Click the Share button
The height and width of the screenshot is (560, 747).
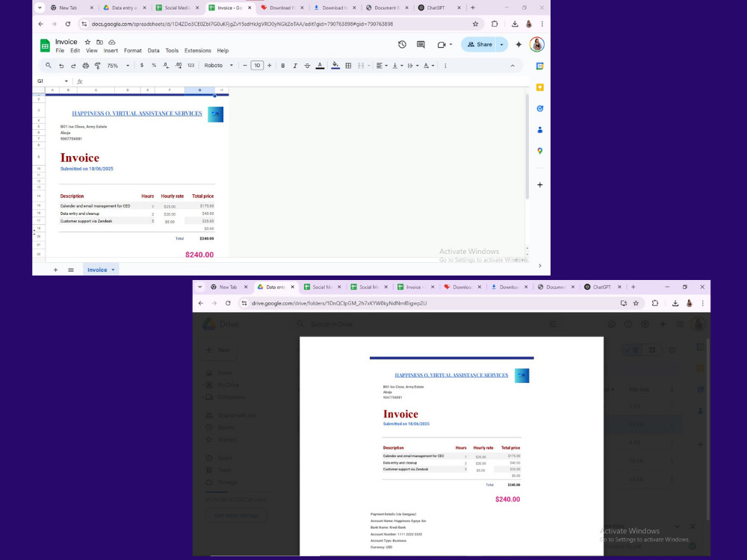(480, 44)
